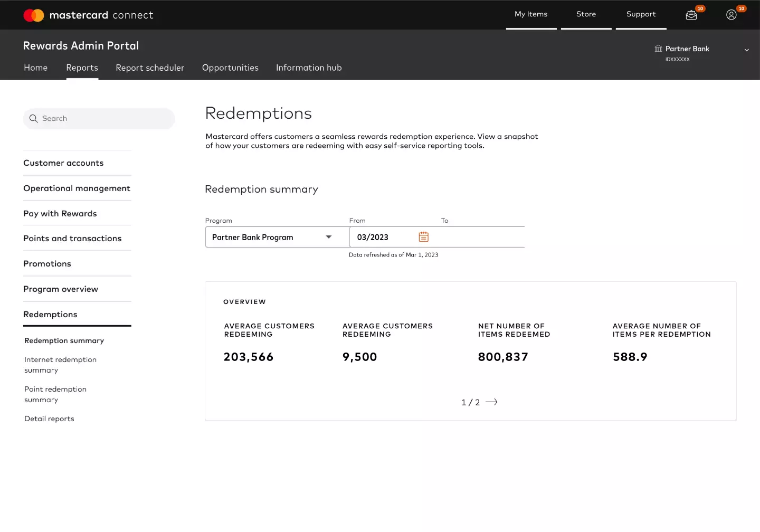This screenshot has height=532, width=760.
Task: Click the 588.9 value
Action: click(x=630, y=357)
